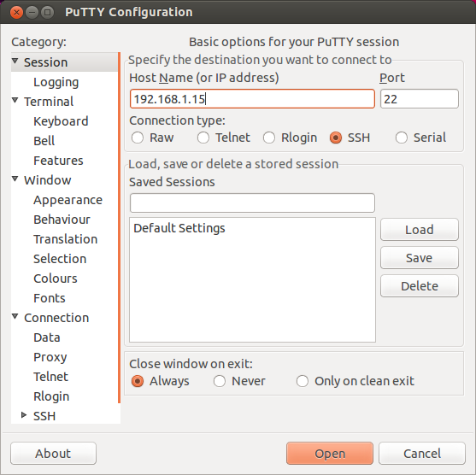Go to the Colours settings
Image resolution: width=476 pixels, height=475 pixels.
[56, 279]
